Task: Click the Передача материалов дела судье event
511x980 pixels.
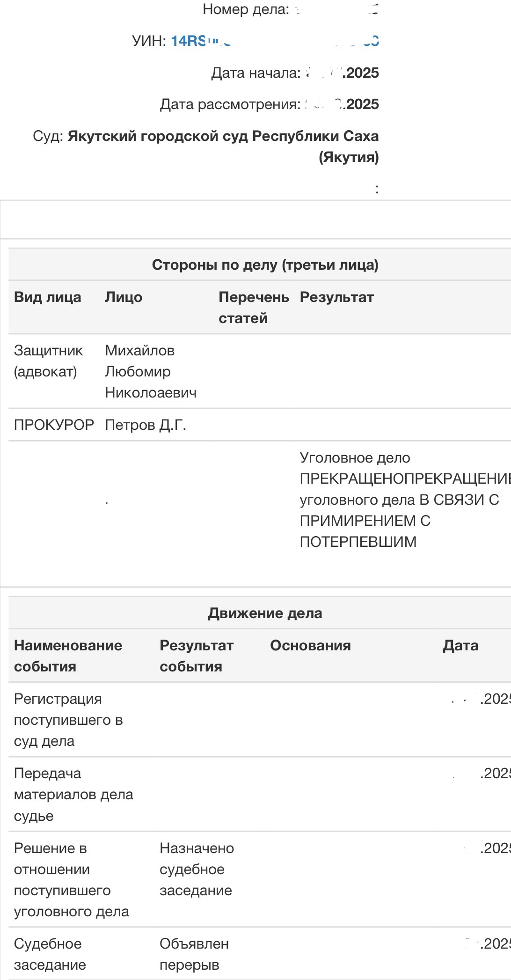Action: click(73, 795)
